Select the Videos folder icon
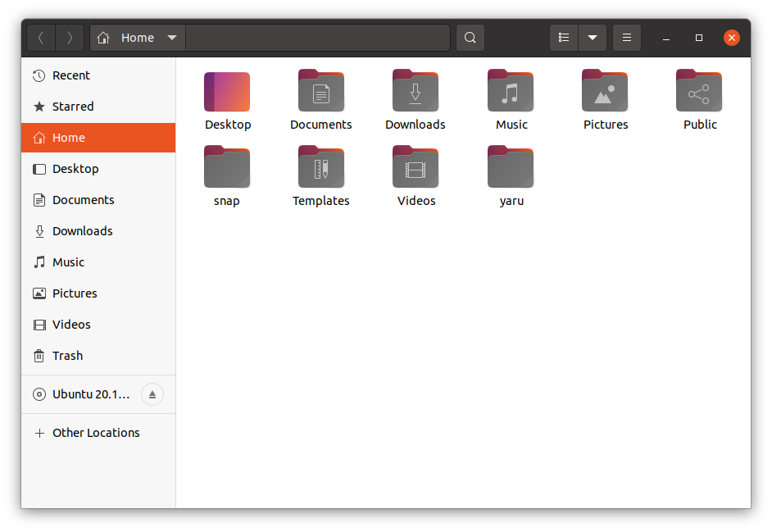 pos(416,167)
